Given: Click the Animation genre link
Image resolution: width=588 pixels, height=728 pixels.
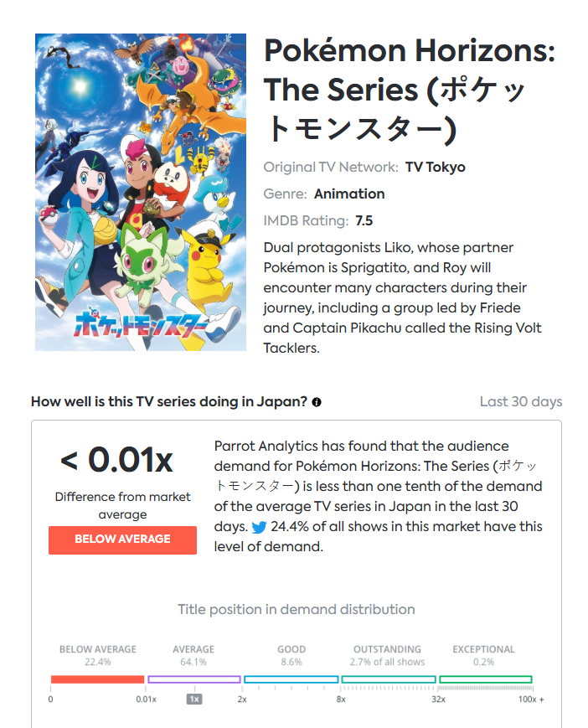Looking at the screenshot, I should (349, 194).
